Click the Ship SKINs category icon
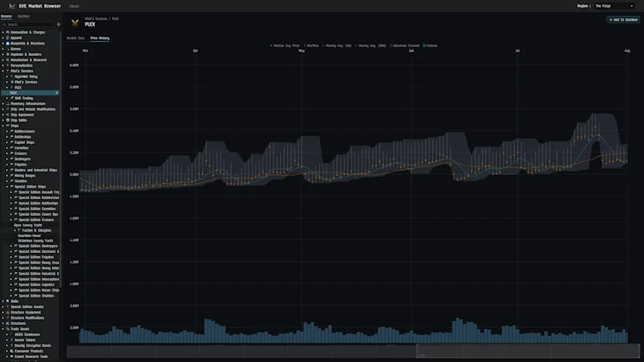 (8, 120)
